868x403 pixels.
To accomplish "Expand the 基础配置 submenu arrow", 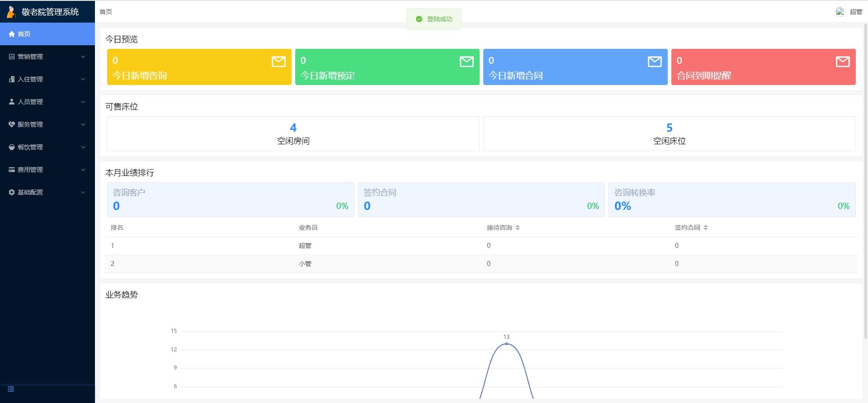I will (83, 192).
